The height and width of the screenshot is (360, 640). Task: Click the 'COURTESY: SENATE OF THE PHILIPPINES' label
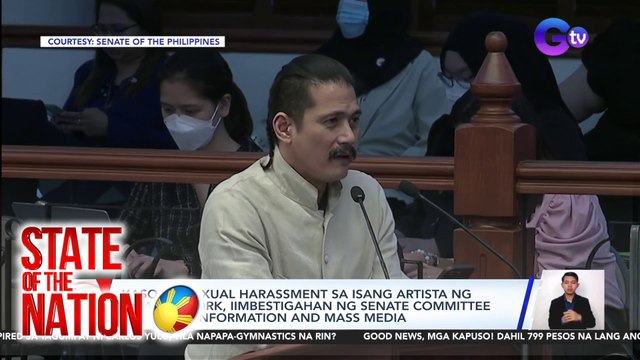(x=132, y=42)
